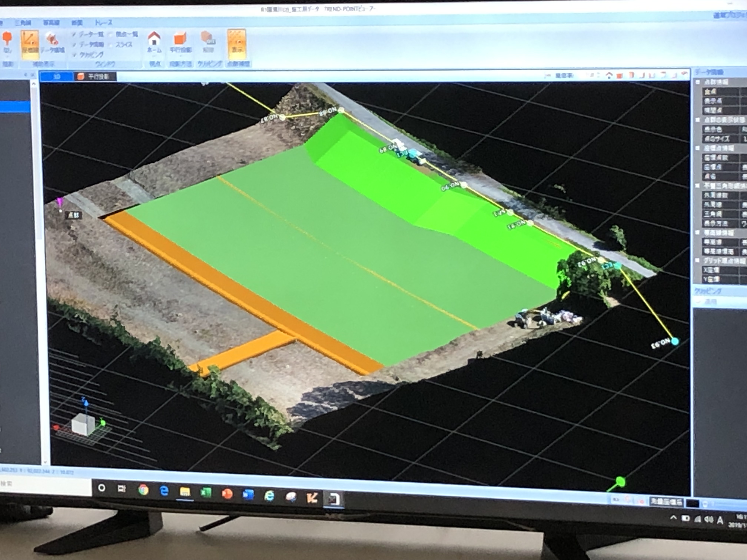
Task: Toggle the データ情報 window checkbox
Action: pos(74,45)
